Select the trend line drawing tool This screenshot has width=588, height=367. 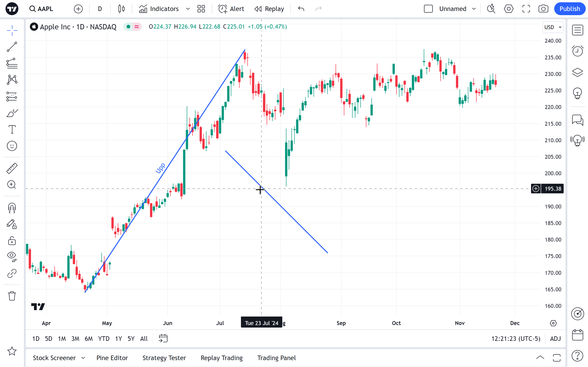(x=12, y=47)
